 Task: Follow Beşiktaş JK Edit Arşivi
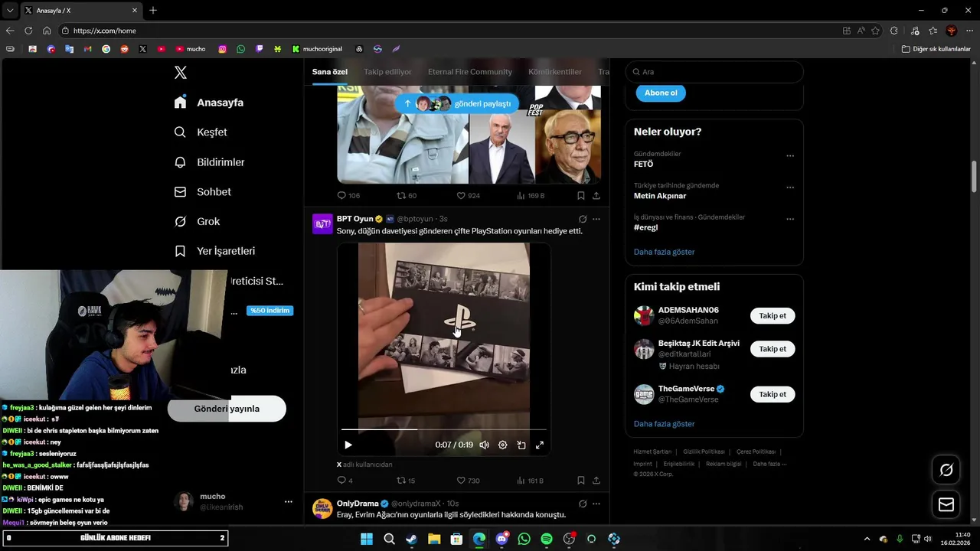tap(773, 349)
